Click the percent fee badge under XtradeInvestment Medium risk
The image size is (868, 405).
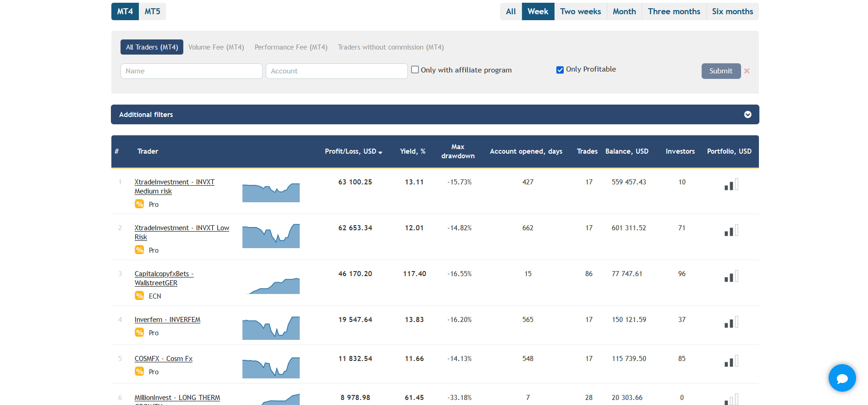(x=139, y=204)
